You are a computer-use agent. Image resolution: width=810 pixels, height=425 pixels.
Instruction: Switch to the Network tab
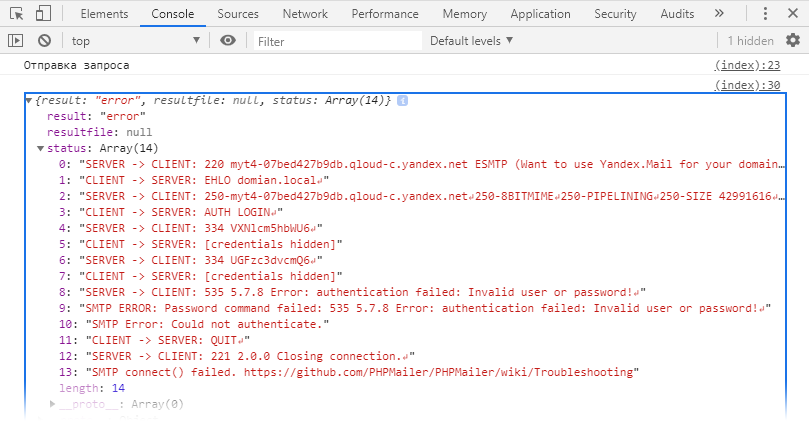(304, 14)
